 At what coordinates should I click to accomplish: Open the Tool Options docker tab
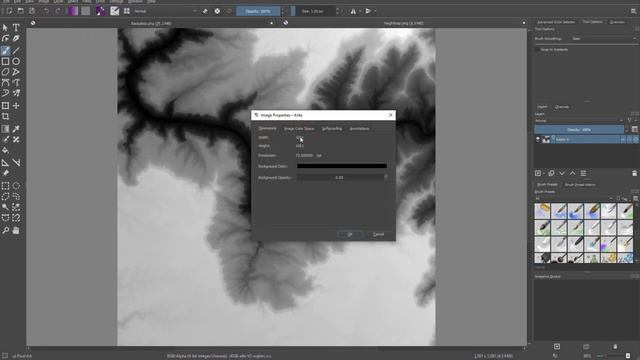(x=592, y=22)
